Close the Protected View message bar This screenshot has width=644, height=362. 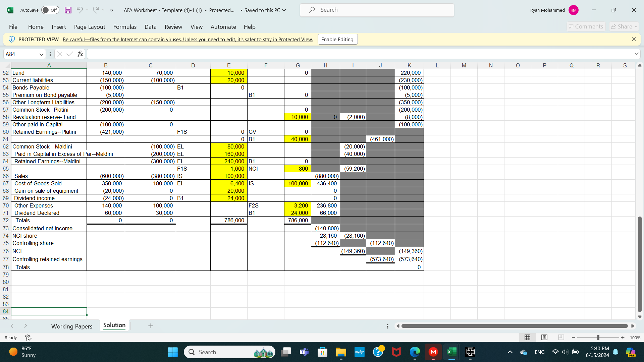pyautogui.click(x=634, y=39)
